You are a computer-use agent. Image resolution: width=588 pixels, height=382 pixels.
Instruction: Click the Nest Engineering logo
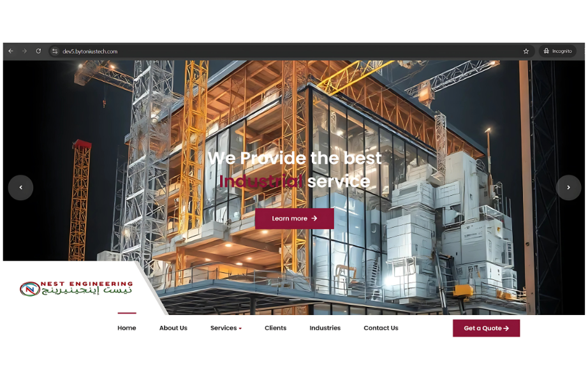76,288
